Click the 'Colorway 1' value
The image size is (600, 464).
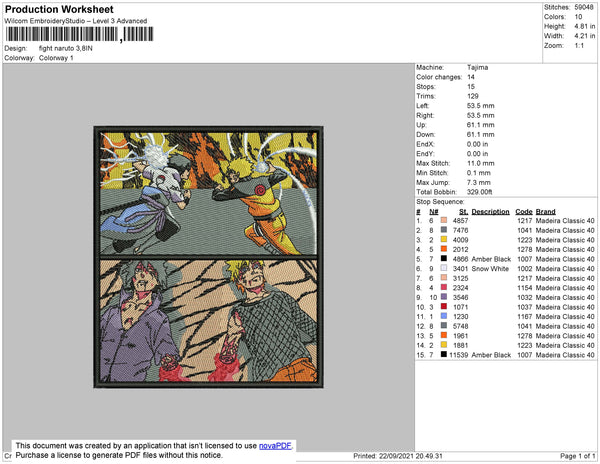coord(56,58)
